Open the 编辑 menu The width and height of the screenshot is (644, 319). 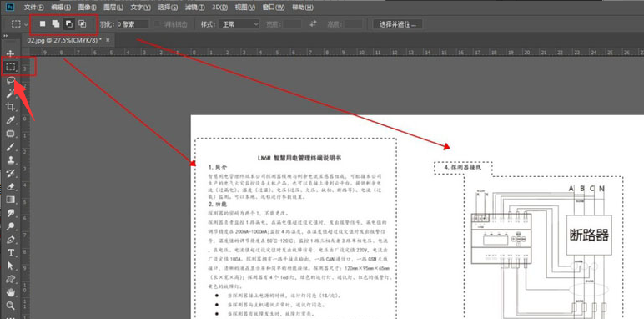point(61,8)
